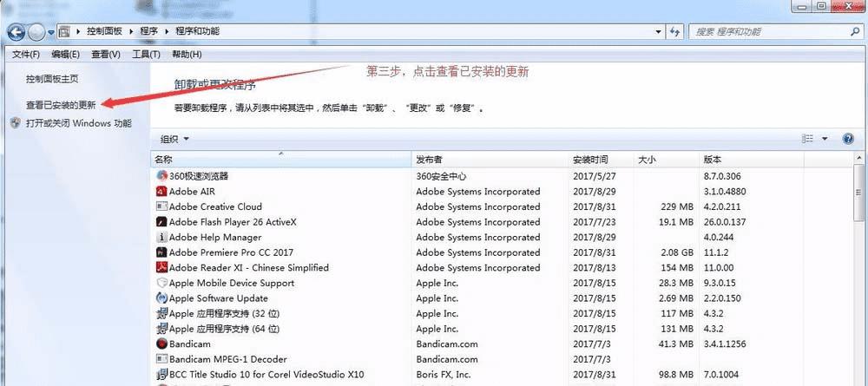Select Apple Software Update program name
868x386 pixels.
tap(219, 298)
